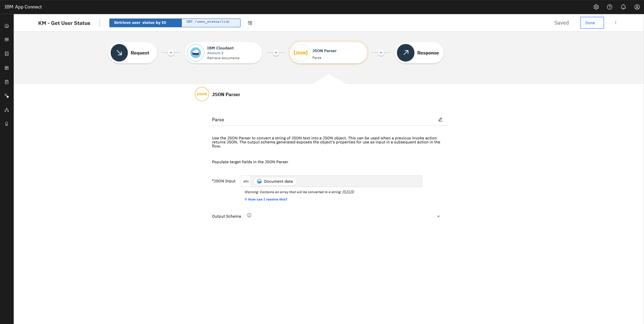
Task: Select the Document data mapping pill
Action: [x=275, y=181]
